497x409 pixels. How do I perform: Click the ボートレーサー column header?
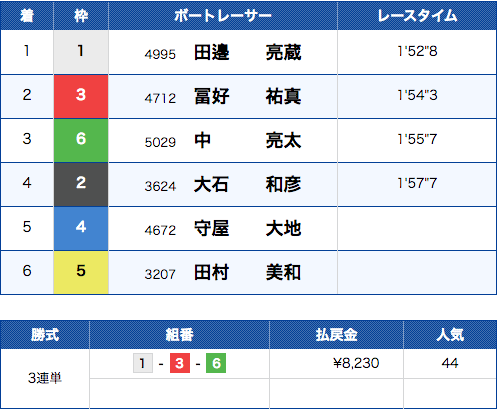point(223,16)
